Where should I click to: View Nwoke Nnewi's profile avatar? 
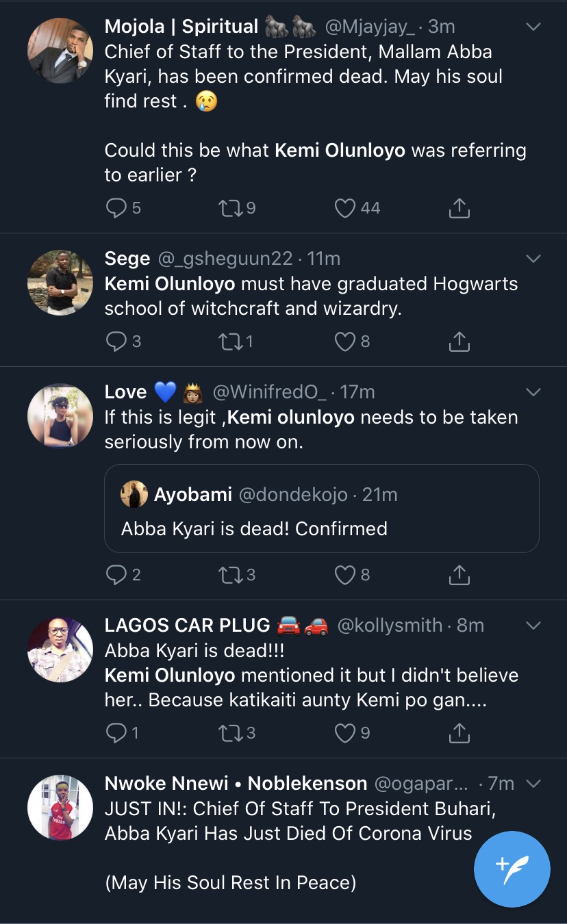(x=60, y=808)
